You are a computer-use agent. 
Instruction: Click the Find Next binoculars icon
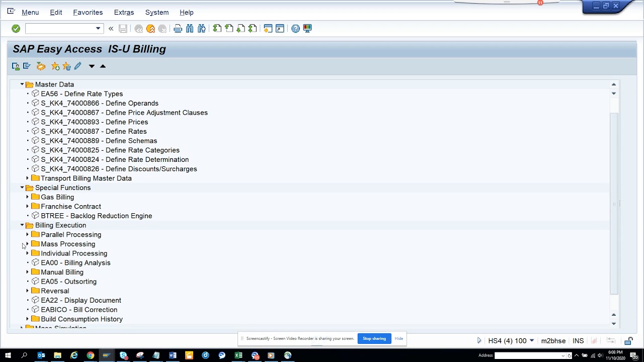pyautogui.click(x=202, y=29)
